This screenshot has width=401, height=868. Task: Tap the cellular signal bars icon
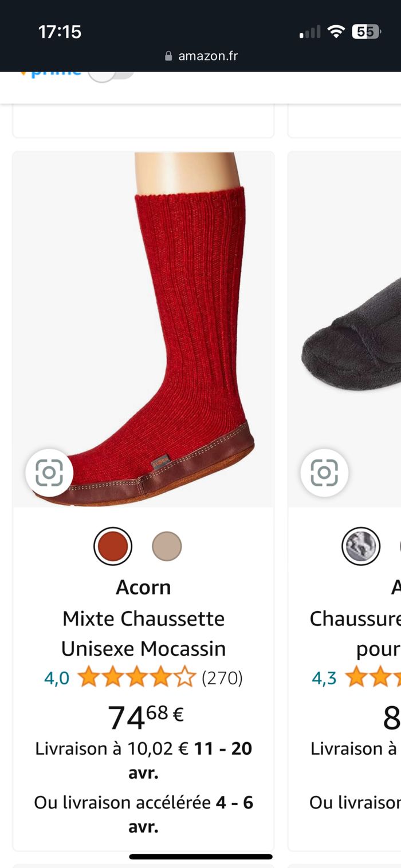tap(310, 33)
